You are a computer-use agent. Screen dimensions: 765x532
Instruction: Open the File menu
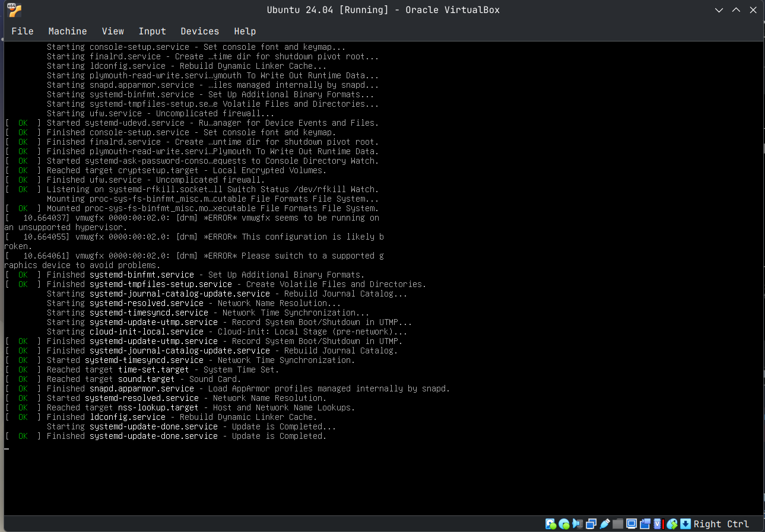[x=23, y=31]
